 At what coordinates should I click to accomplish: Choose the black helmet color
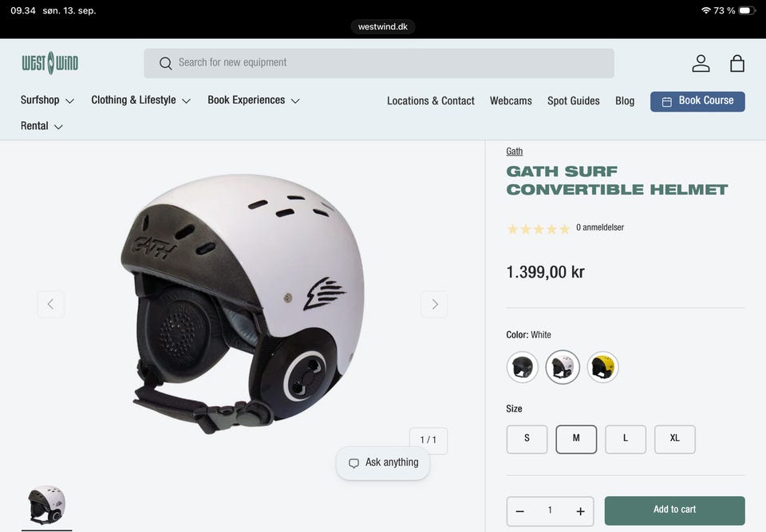point(522,367)
